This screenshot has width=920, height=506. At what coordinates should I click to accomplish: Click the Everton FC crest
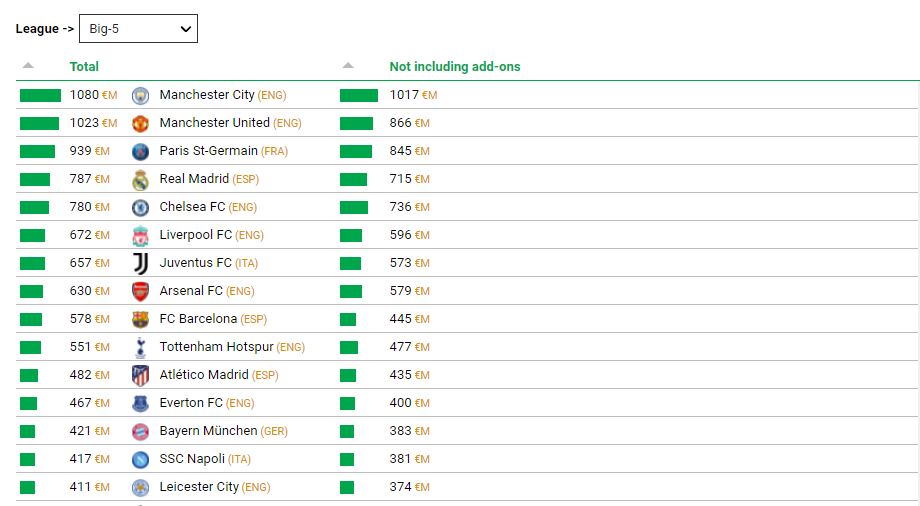click(140, 403)
